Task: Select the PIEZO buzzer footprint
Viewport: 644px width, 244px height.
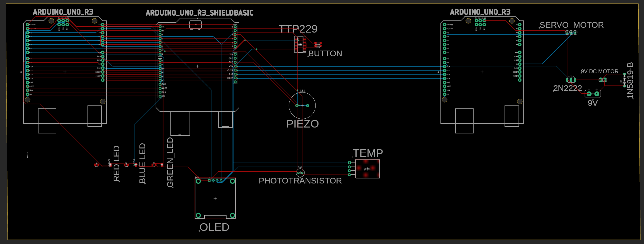Action: 302,106
